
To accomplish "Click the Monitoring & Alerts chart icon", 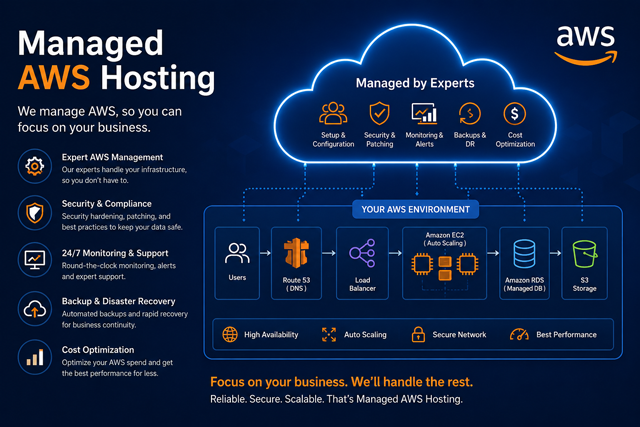I will [424, 113].
